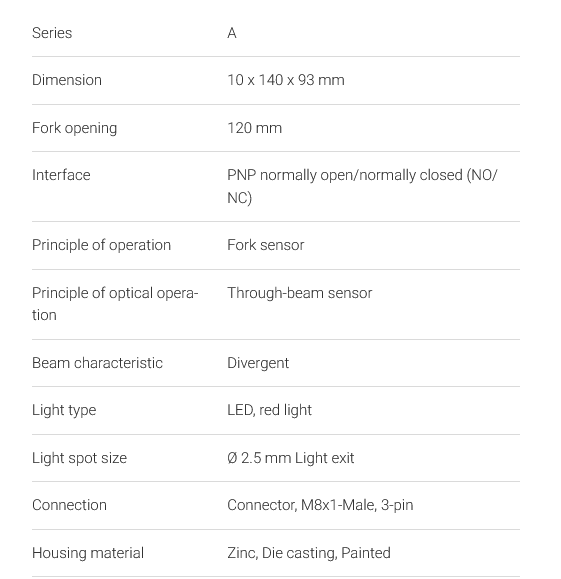Screen dimensions: 561x579
Task: Click the Principle of operation label
Action: click(102, 245)
